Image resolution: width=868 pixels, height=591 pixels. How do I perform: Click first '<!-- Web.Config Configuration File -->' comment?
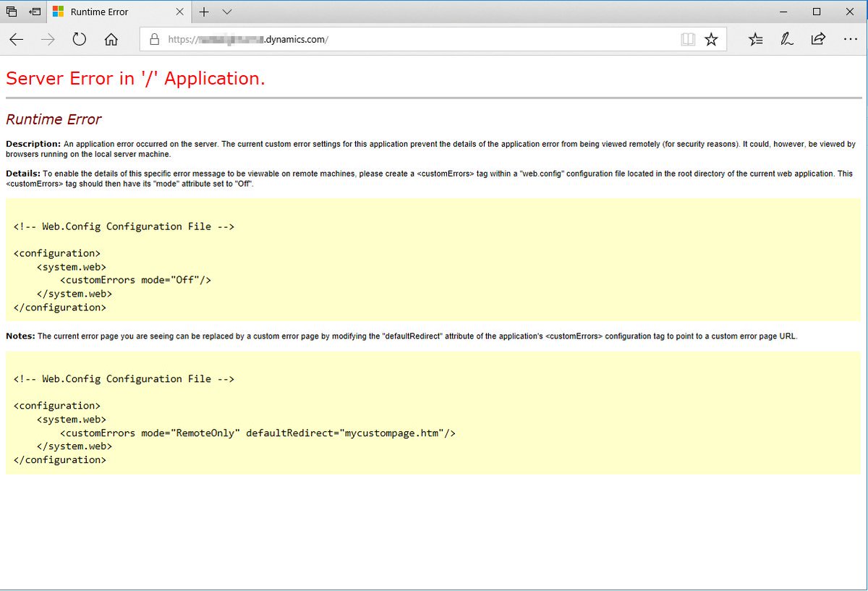(x=124, y=226)
